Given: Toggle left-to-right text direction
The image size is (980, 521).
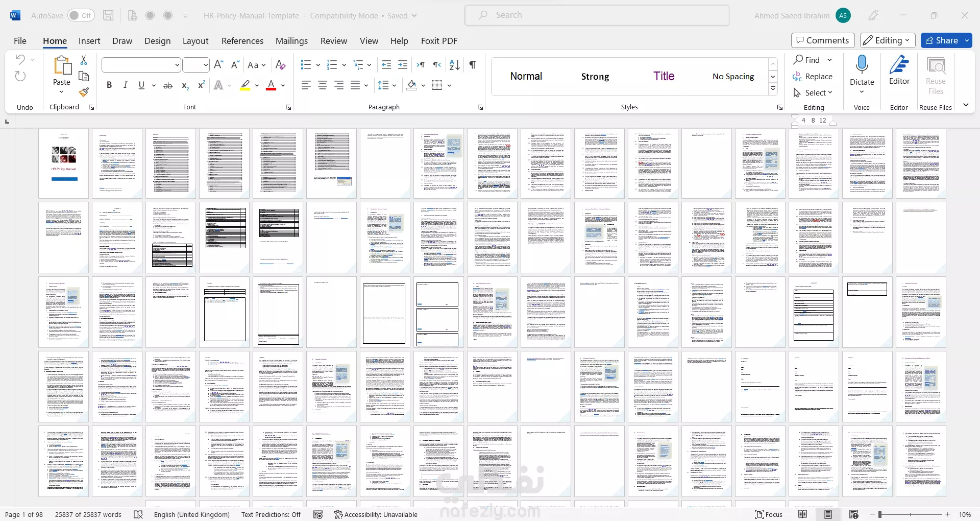Looking at the screenshot, I should click(421, 64).
